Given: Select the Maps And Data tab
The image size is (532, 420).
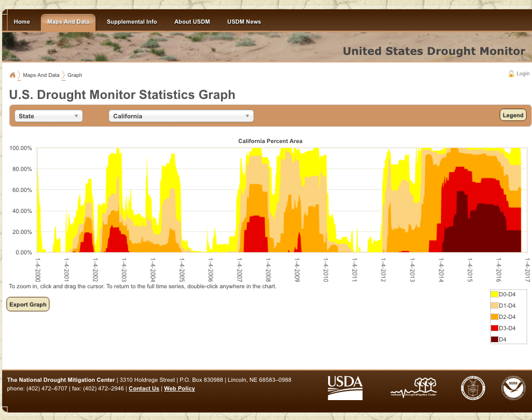Looking at the screenshot, I should 68,22.
